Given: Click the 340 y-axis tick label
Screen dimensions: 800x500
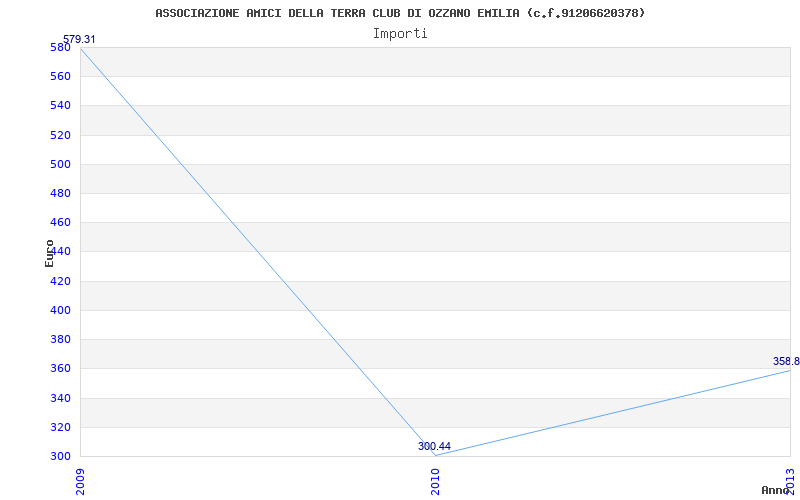Looking at the screenshot, I should pyautogui.click(x=61, y=398).
